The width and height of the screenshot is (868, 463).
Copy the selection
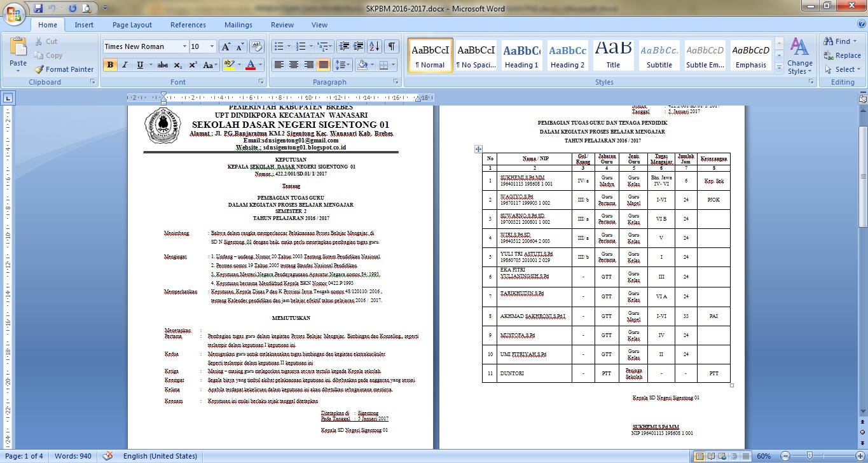48,55
